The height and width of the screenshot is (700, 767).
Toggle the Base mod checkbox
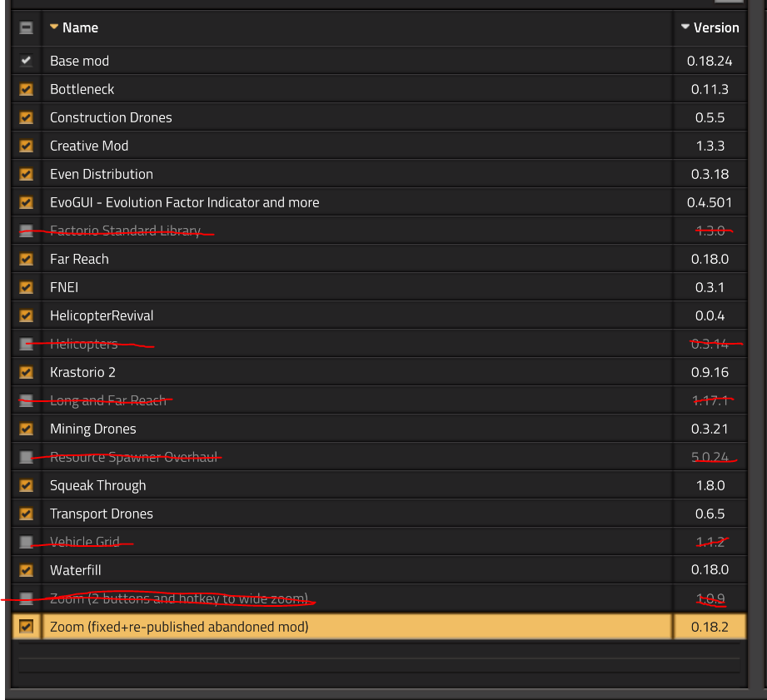click(27, 61)
